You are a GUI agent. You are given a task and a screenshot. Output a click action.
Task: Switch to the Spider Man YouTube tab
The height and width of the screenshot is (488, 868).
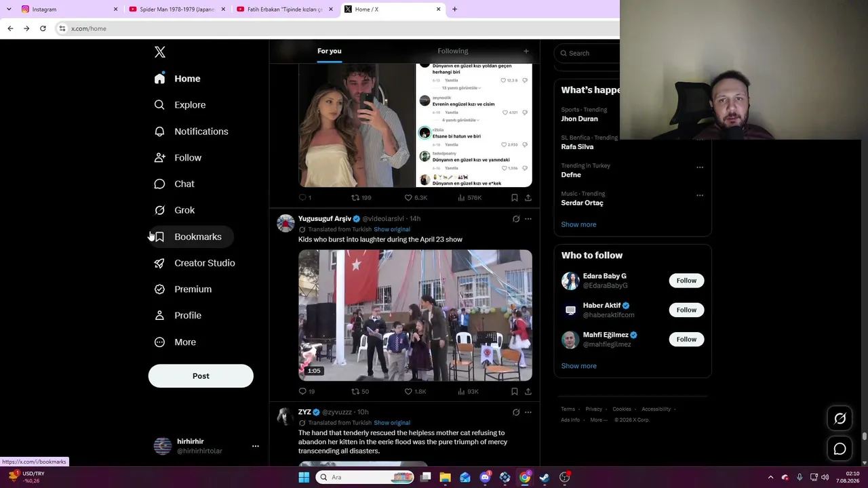coord(176,9)
